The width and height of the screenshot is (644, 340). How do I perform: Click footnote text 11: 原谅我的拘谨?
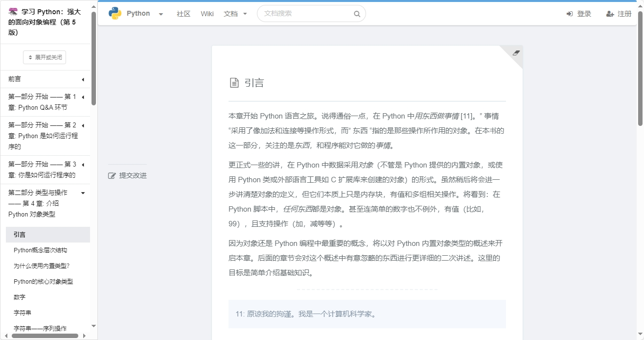click(x=306, y=314)
